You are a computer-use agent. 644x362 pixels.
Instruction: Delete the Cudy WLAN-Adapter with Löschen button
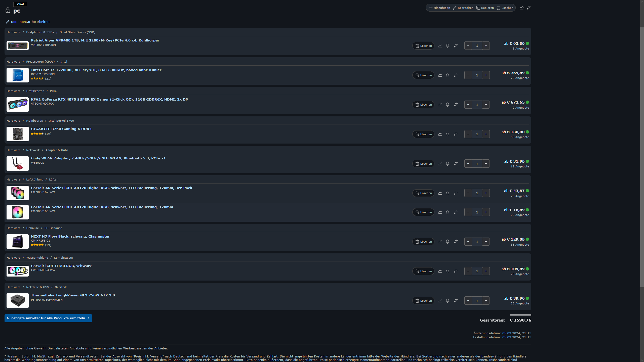[423, 164]
